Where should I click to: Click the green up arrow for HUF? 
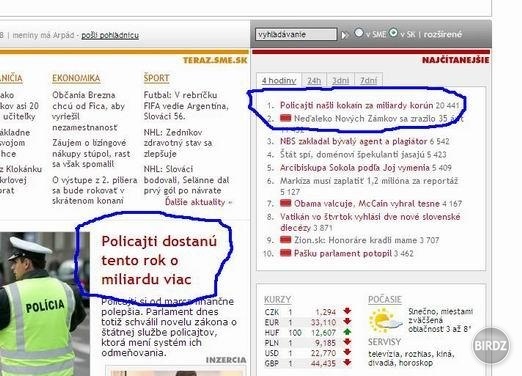347,332
